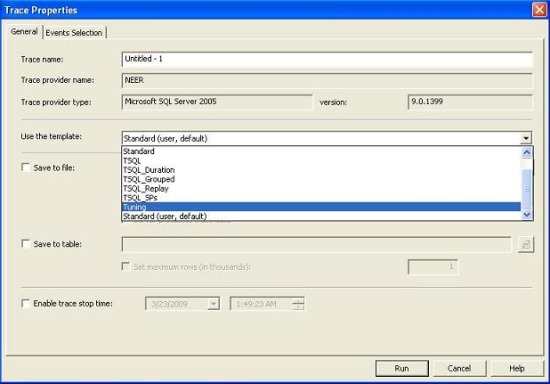
Task: Switch to the Events Selection tab
Action: click(x=74, y=33)
